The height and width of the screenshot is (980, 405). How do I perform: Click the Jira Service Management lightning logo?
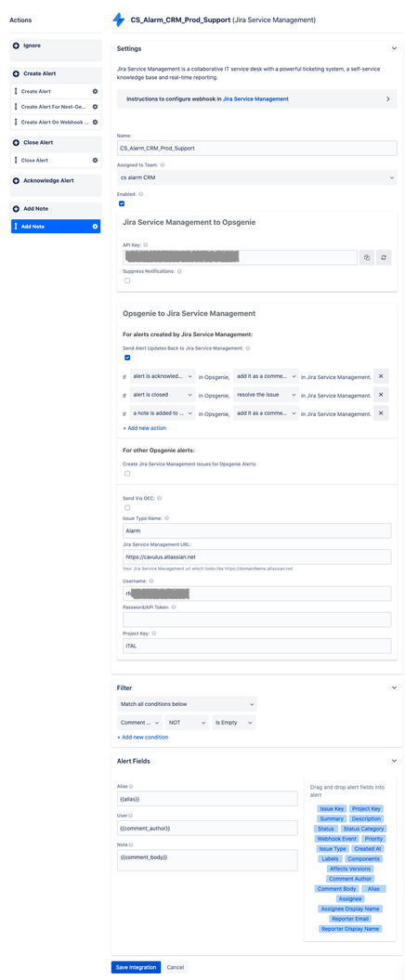pos(118,20)
